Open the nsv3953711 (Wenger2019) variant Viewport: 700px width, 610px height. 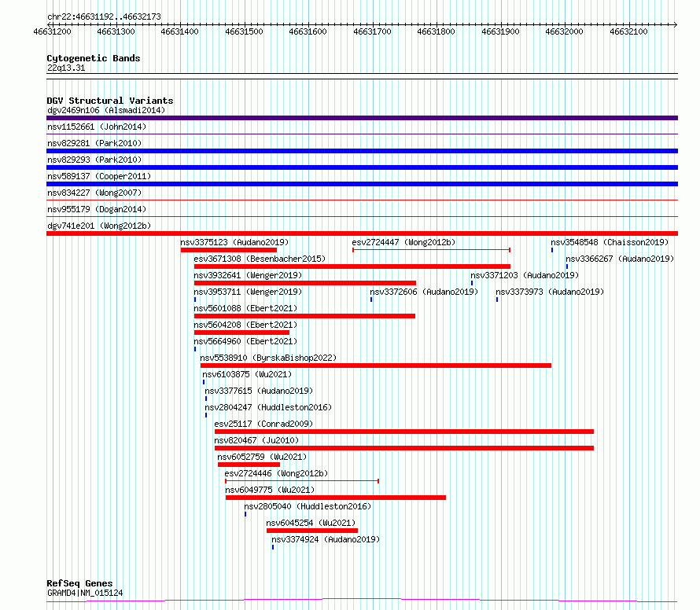[248, 292]
